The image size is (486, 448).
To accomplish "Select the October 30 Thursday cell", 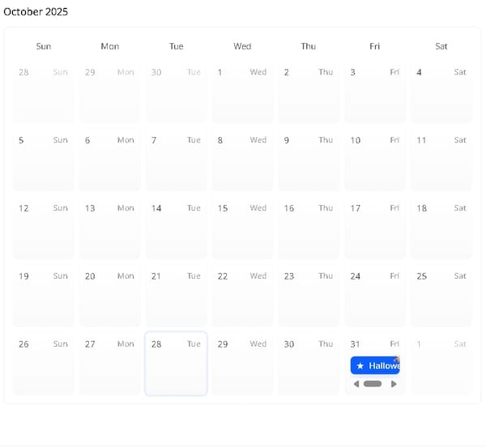I will click(309, 364).
